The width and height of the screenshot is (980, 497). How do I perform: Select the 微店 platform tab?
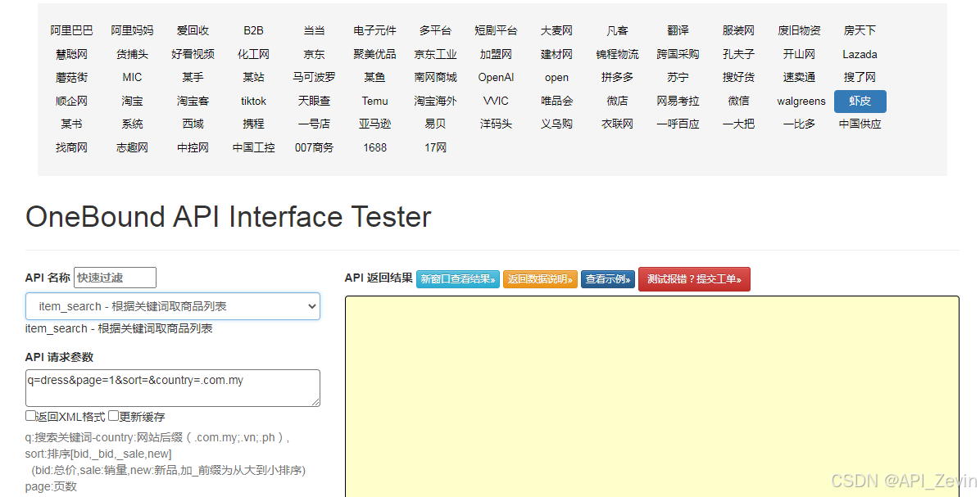617,102
